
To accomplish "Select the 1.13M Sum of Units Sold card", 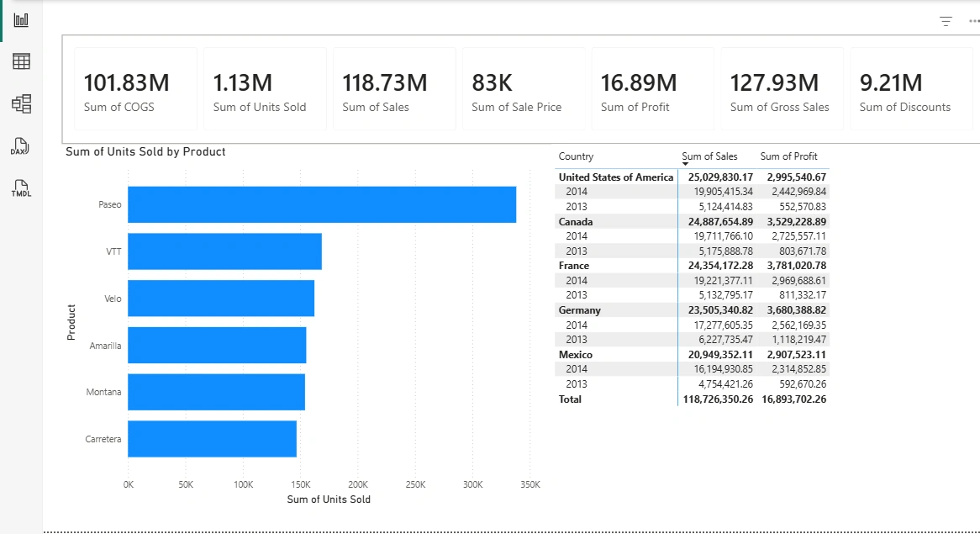I will pyautogui.click(x=265, y=89).
